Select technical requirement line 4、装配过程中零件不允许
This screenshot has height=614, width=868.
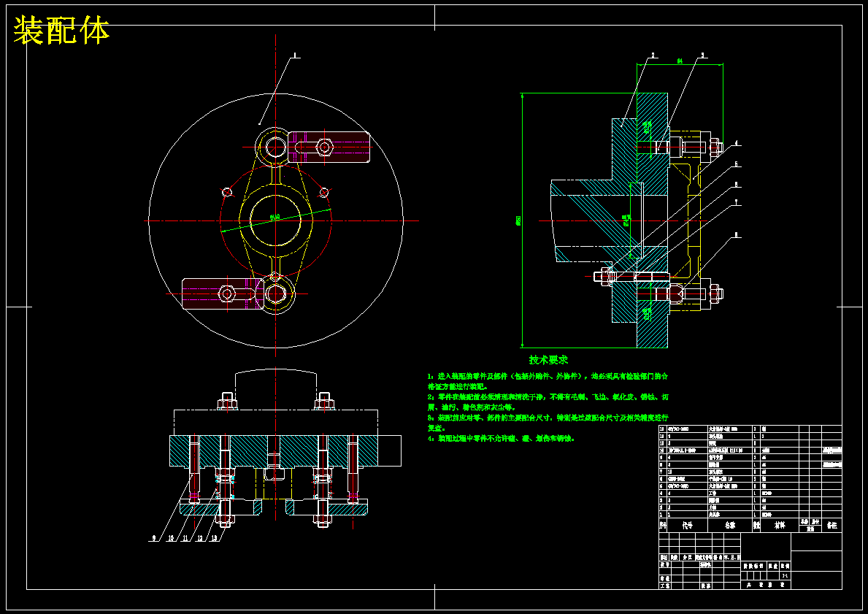(x=501, y=438)
